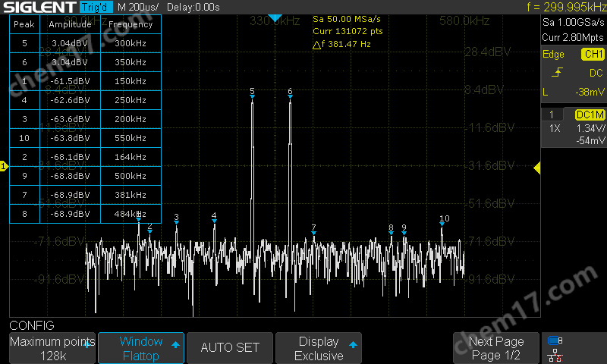Click the Amplitude column header
The image size is (607, 364).
[x=70, y=24]
